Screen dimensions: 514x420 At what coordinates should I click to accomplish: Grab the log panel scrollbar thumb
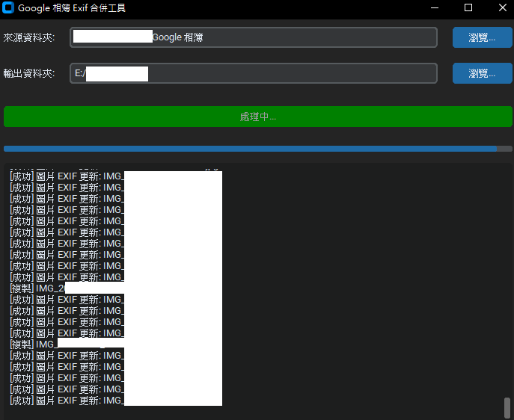coord(507,408)
